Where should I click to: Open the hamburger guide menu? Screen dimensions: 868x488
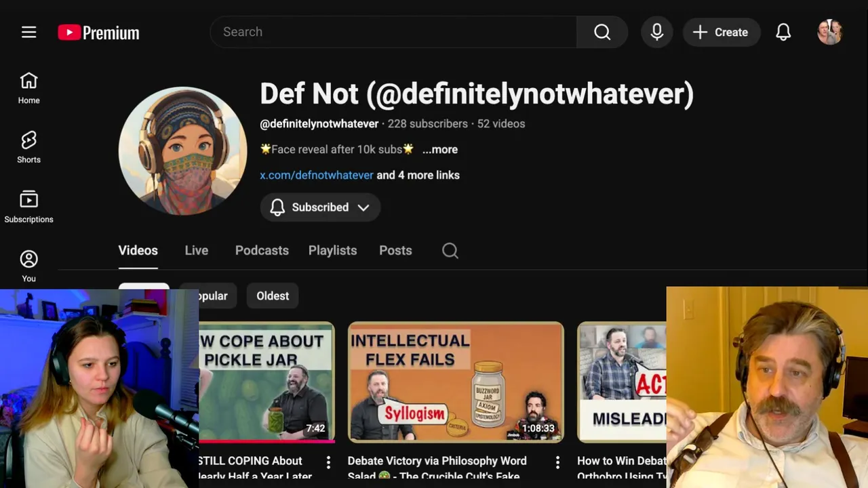(x=28, y=32)
